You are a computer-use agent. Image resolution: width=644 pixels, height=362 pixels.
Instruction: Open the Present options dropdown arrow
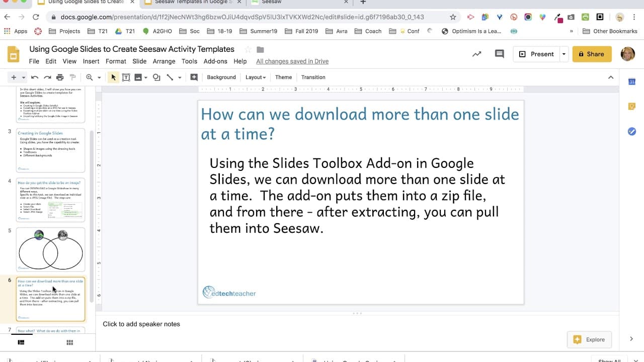[564, 54]
